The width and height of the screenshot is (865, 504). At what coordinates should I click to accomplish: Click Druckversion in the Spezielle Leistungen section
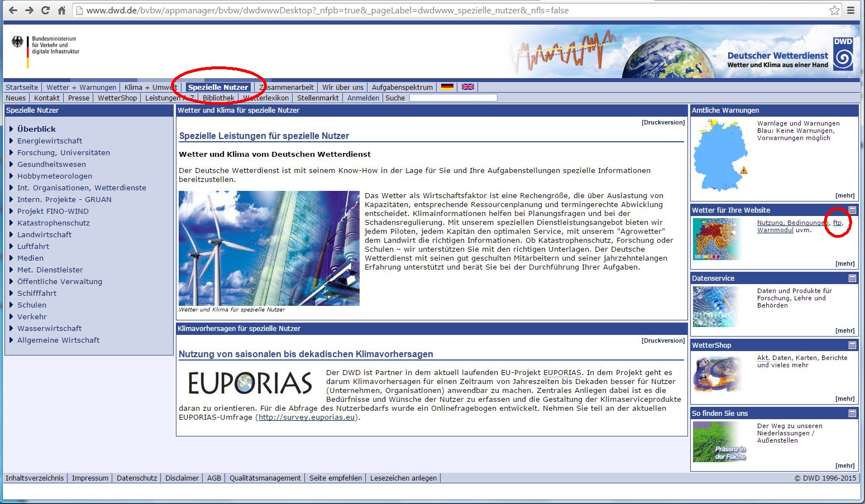click(x=663, y=122)
